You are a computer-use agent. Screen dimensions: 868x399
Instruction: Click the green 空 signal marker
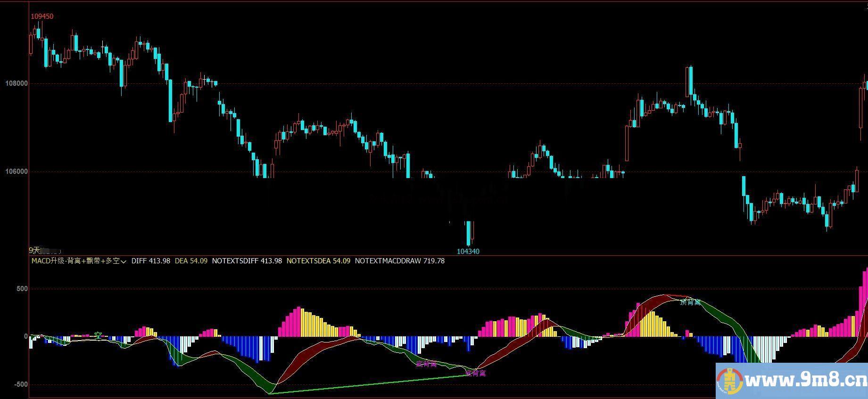click(x=98, y=335)
